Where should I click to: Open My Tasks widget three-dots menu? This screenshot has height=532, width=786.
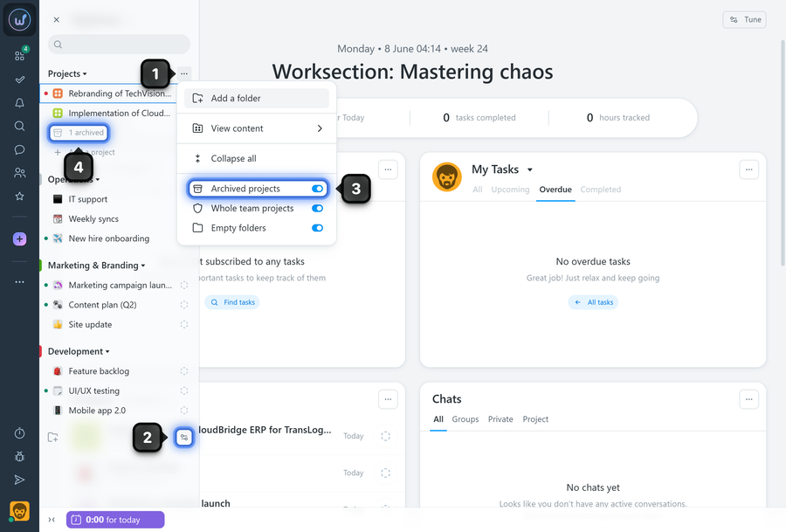pos(749,169)
